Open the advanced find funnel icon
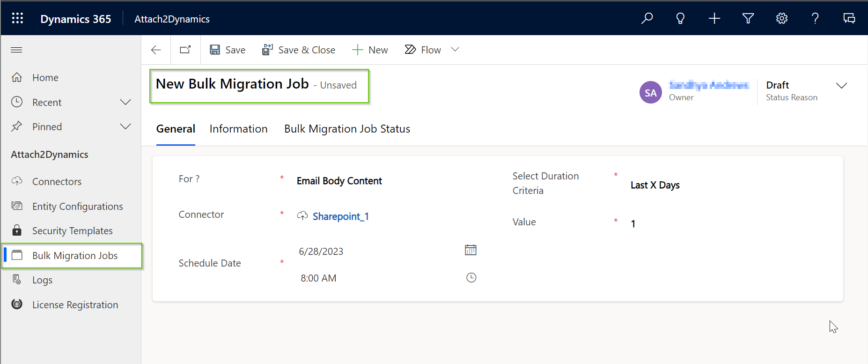 pyautogui.click(x=748, y=18)
